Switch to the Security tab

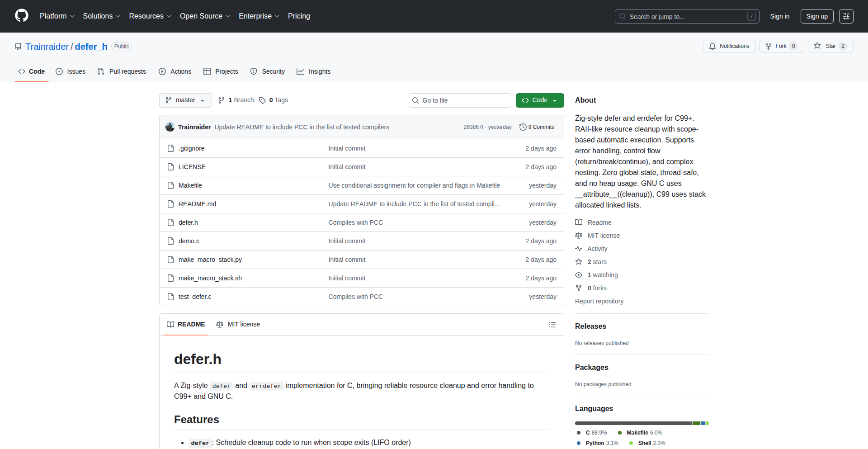(x=268, y=71)
